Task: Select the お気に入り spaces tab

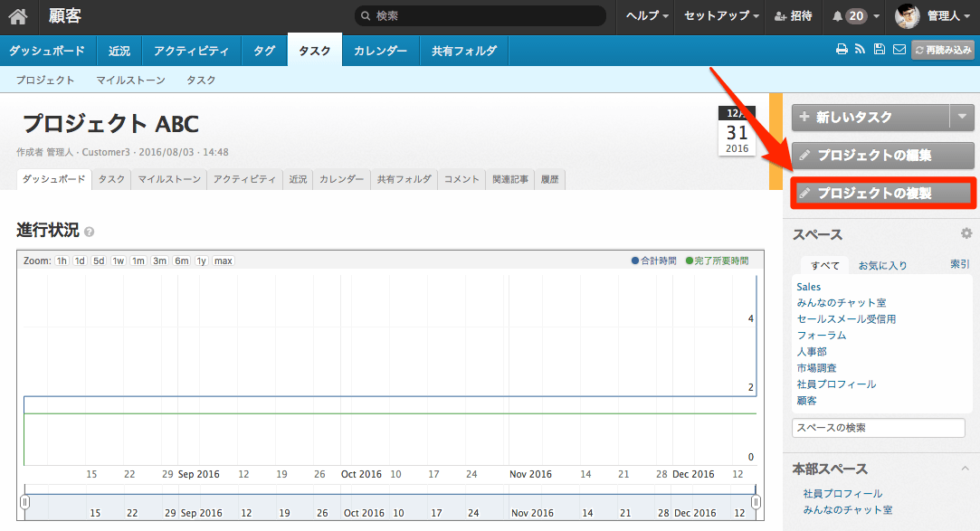Action: tap(882, 266)
